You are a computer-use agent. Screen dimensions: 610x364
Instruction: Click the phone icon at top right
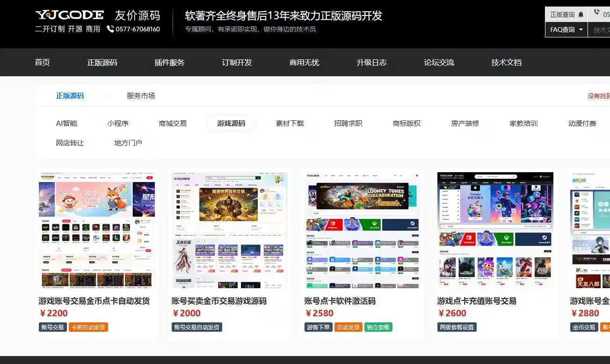click(597, 13)
